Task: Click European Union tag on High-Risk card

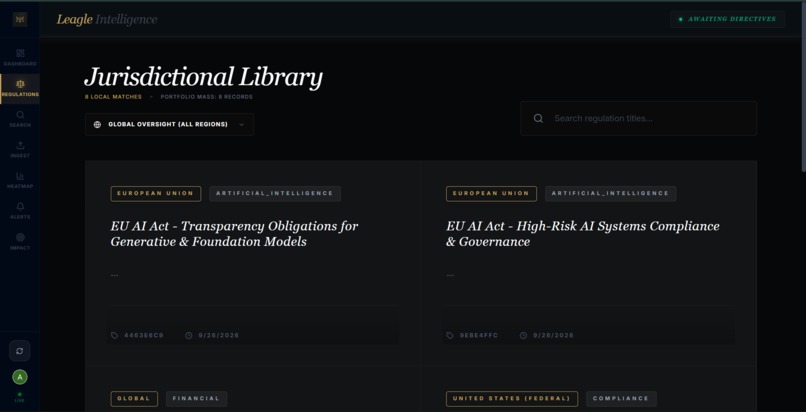Action: tap(491, 194)
